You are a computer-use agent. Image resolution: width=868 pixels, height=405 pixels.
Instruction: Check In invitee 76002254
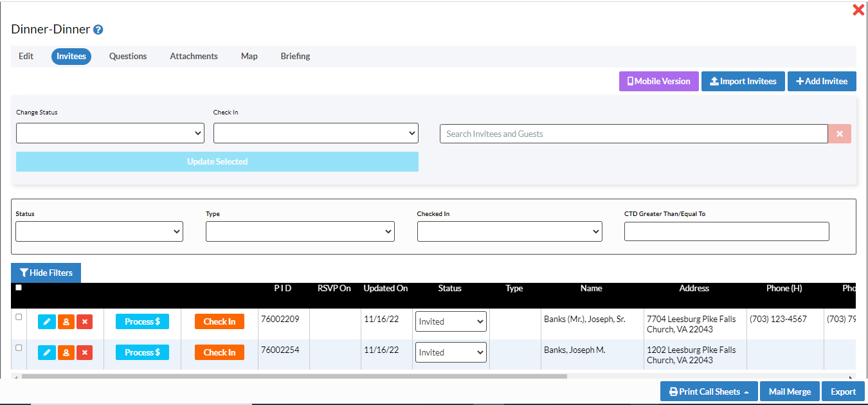[219, 352]
